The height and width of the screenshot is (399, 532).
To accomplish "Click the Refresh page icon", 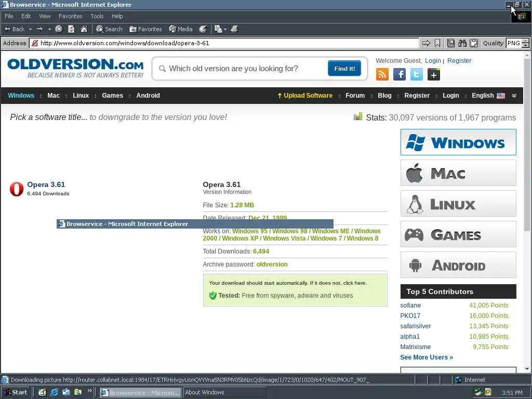I will pos(71,29).
